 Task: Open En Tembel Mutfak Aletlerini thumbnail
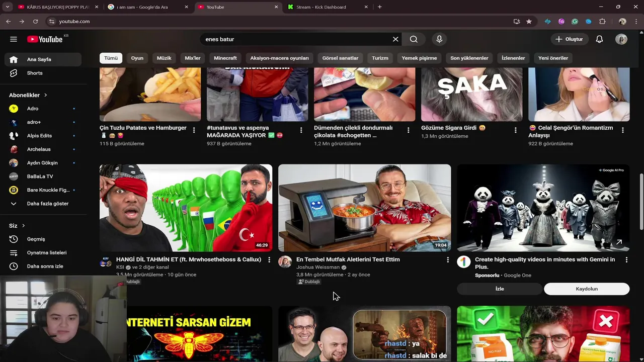(x=364, y=208)
